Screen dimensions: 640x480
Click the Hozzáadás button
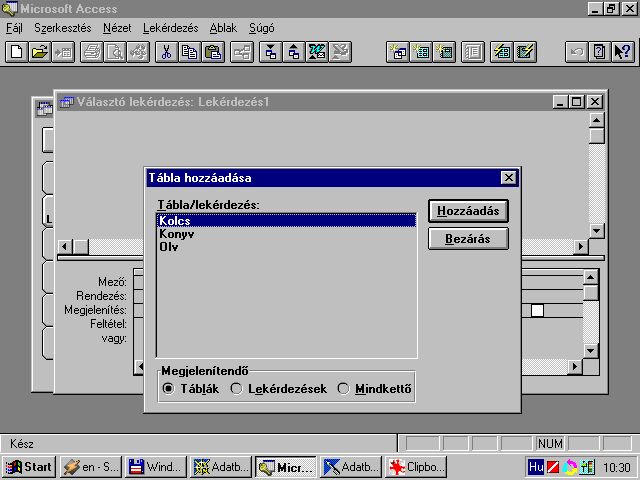pos(468,211)
